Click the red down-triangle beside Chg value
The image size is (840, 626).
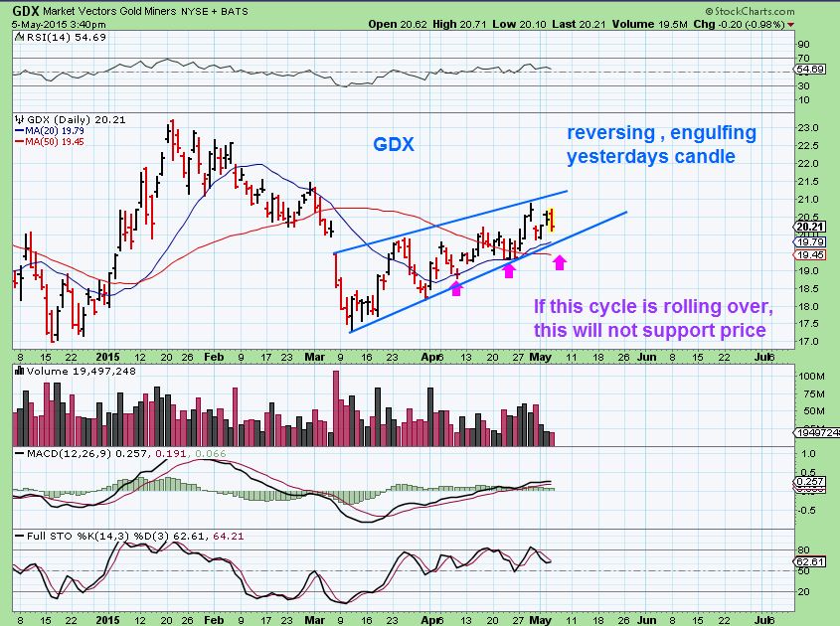click(790, 25)
